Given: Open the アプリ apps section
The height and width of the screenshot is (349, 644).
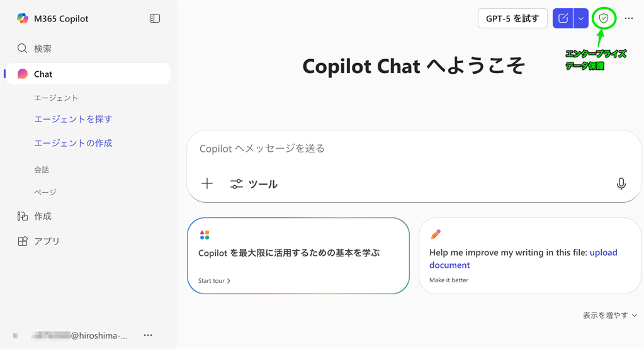Looking at the screenshot, I should click(x=47, y=241).
